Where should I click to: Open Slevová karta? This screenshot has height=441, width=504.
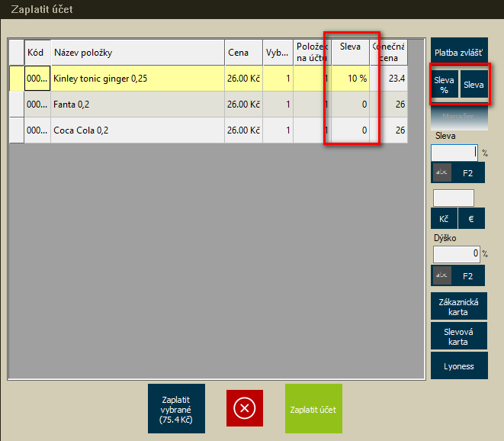pos(457,336)
